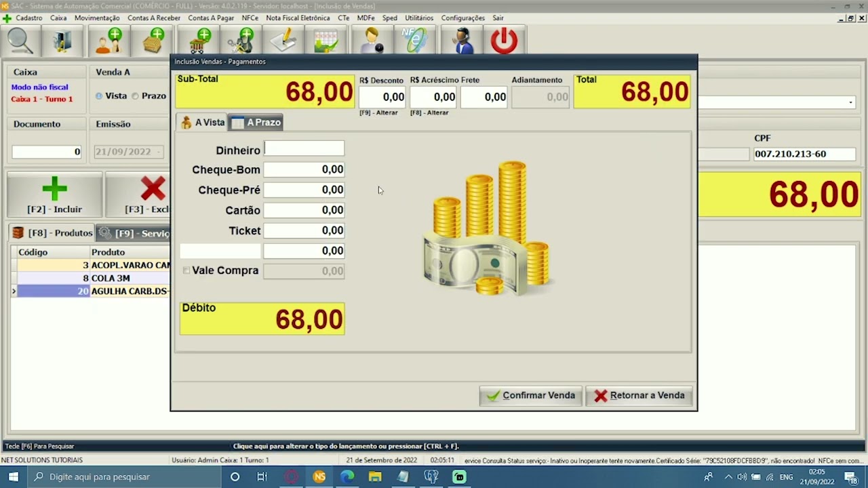Open the pgAdmin elephant taskbar icon
This screenshot has width=868, height=488.
click(x=431, y=476)
